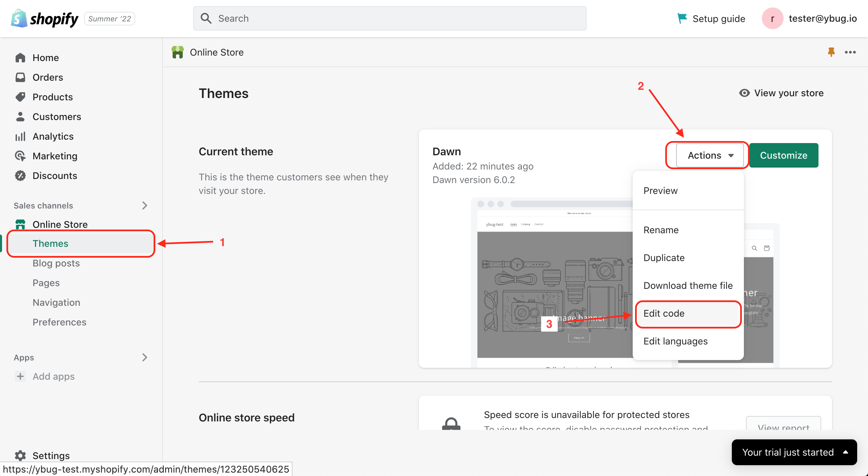Image resolution: width=868 pixels, height=476 pixels.
Task: Open Marketing target icon
Action: 20,156
